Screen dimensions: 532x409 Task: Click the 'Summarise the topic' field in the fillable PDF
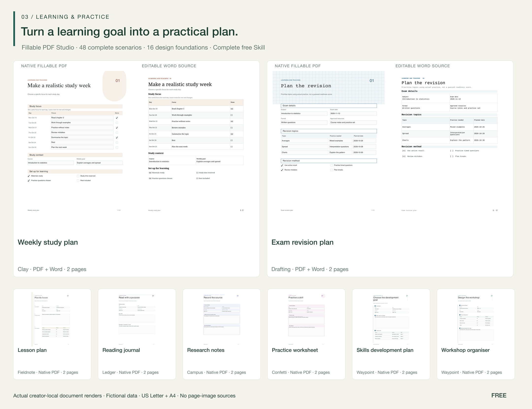82,137
